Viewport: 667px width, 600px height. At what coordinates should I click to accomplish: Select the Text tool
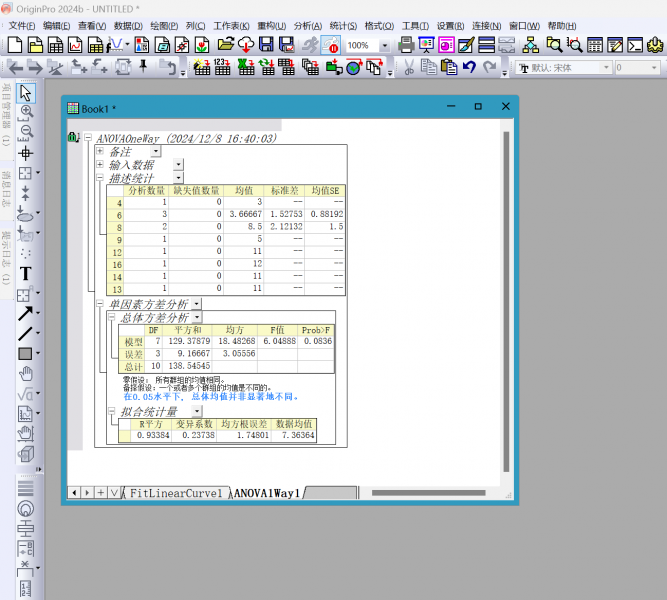tap(26, 274)
